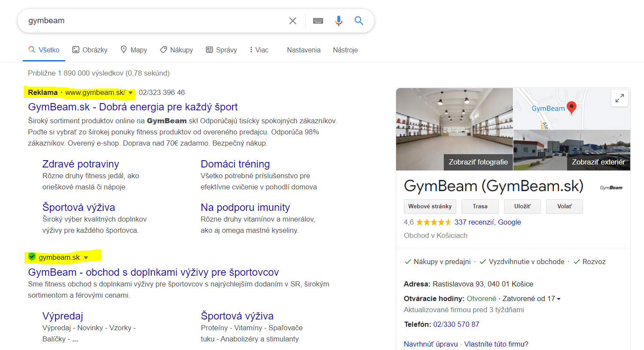Click the Vyzdvihnutie v obchode service option
The height and width of the screenshot is (350, 644).
(x=527, y=262)
